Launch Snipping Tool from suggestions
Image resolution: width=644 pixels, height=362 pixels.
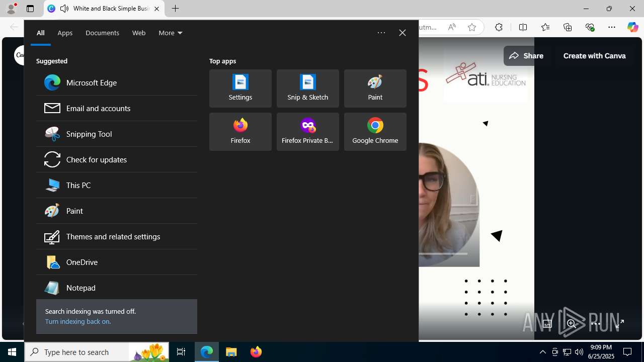(x=116, y=134)
